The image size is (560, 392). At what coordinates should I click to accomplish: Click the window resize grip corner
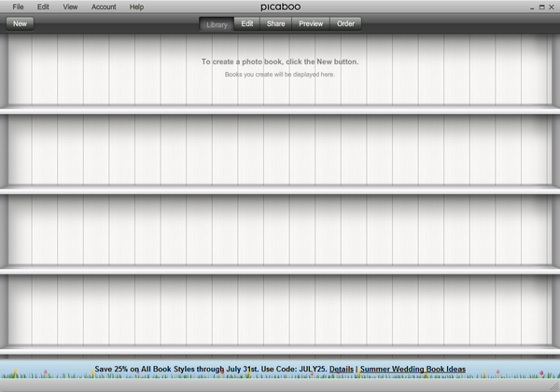554,386
